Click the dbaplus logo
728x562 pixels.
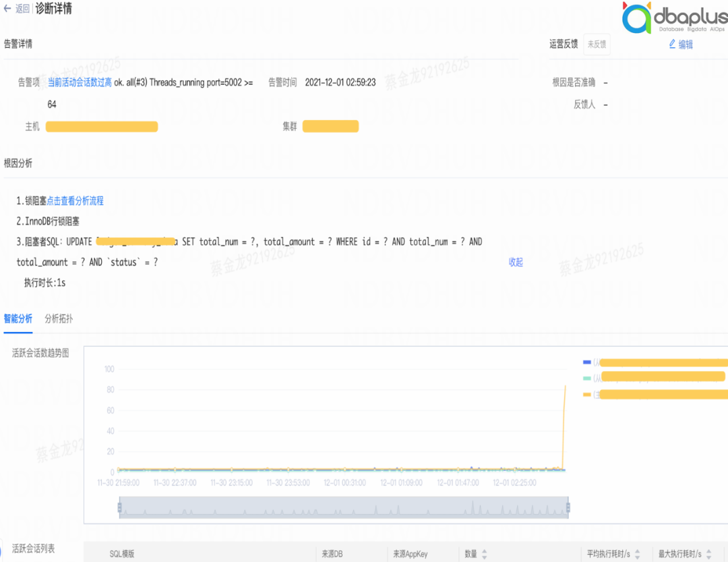(x=673, y=18)
